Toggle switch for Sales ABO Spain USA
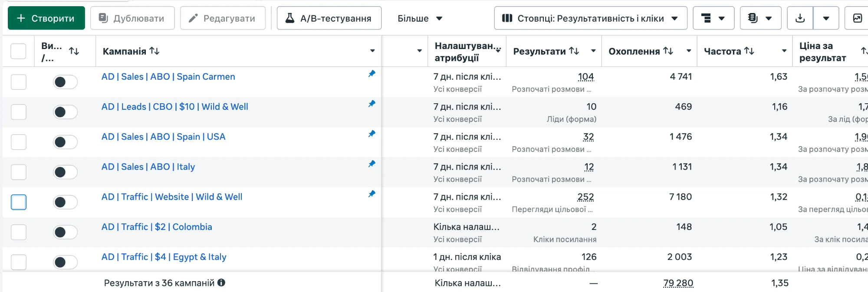 65,142
